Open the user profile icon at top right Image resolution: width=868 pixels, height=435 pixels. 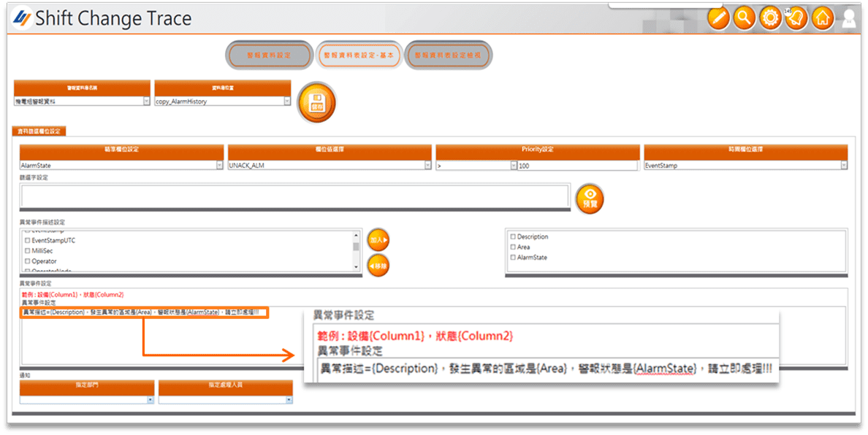point(850,17)
